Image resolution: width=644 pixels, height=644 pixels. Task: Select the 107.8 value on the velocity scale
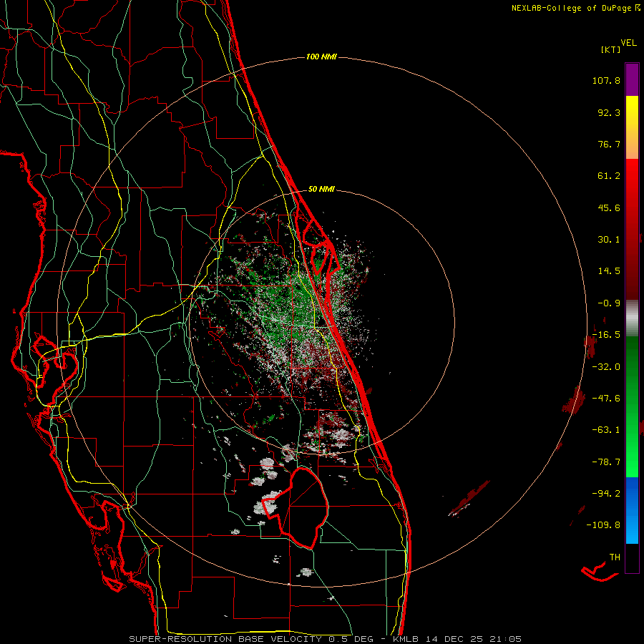[x=606, y=80]
